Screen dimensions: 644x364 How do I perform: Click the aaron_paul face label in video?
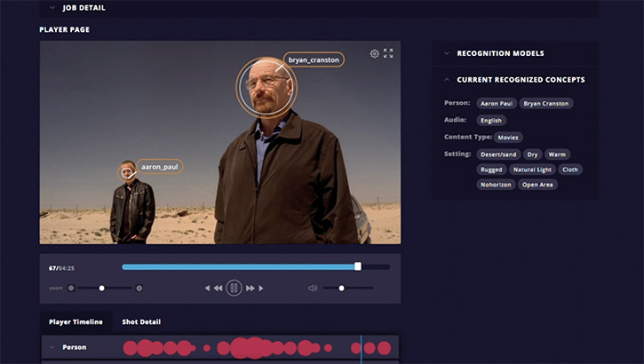160,166
